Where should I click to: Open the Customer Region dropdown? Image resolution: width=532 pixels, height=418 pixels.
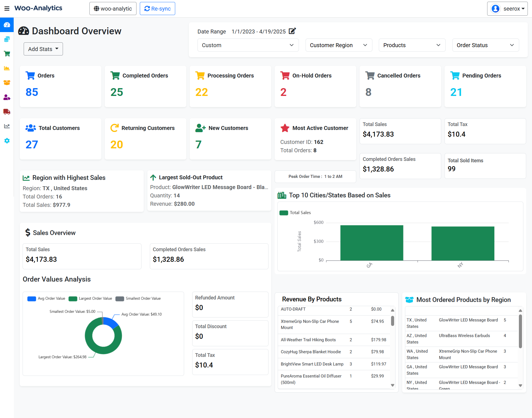point(339,45)
